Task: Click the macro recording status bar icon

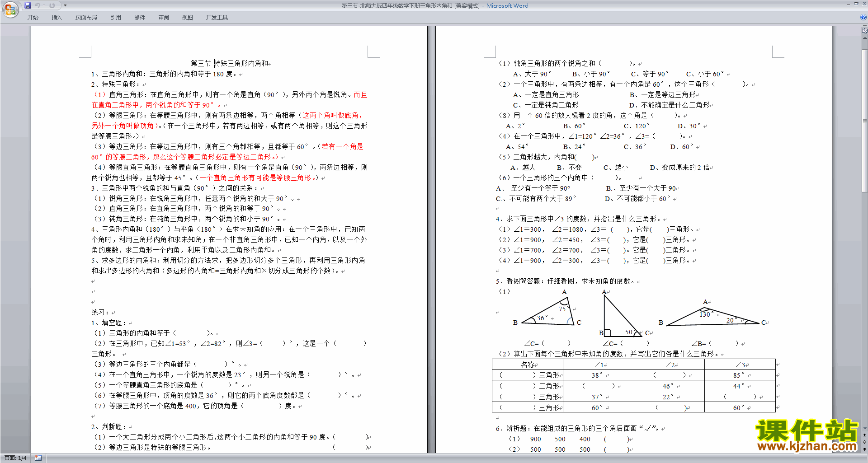Action: [38, 458]
